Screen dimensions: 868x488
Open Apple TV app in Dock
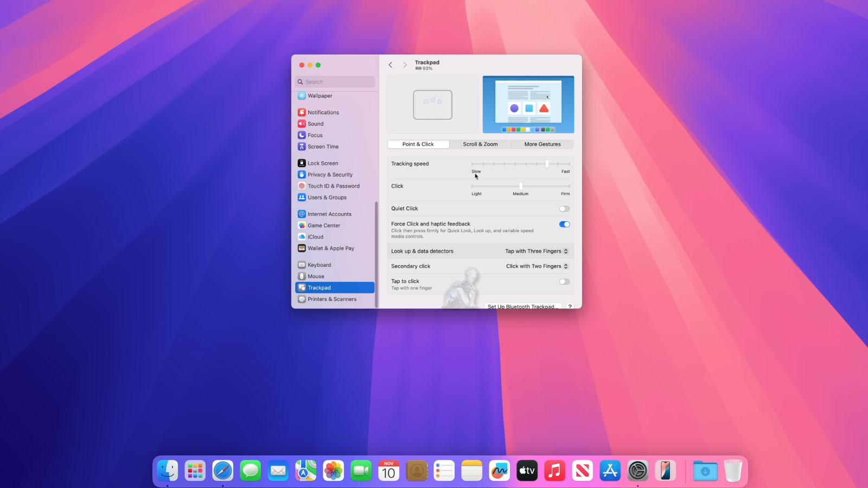tap(527, 471)
